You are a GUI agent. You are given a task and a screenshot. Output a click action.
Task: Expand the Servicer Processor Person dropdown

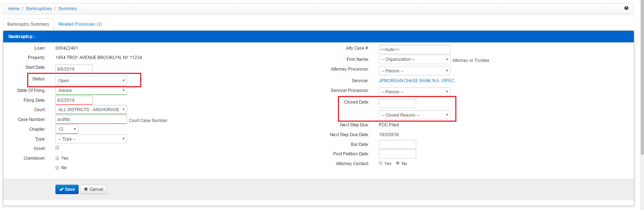[415, 92]
